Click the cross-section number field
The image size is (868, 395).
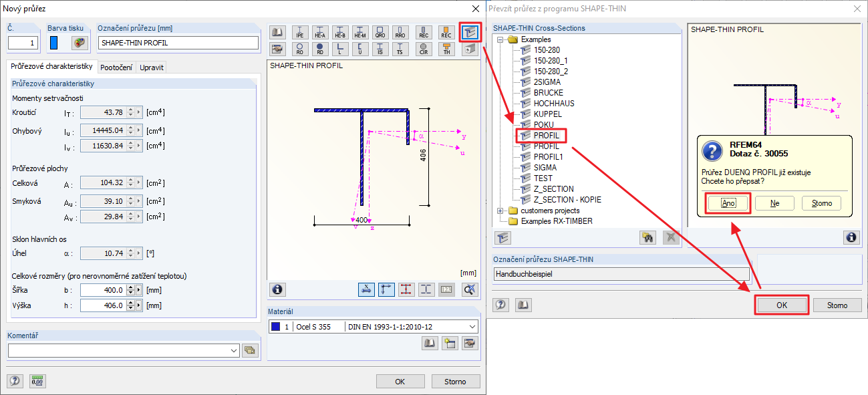[23, 43]
